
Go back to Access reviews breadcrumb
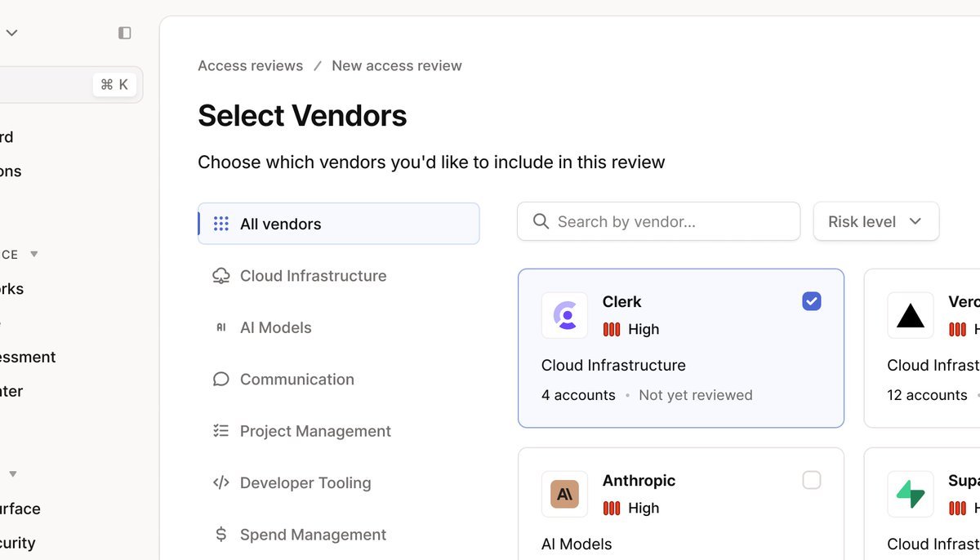click(x=250, y=65)
